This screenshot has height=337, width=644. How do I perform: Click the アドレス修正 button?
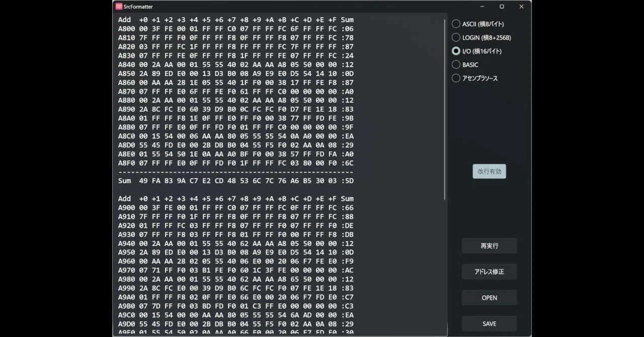tap(489, 272)
